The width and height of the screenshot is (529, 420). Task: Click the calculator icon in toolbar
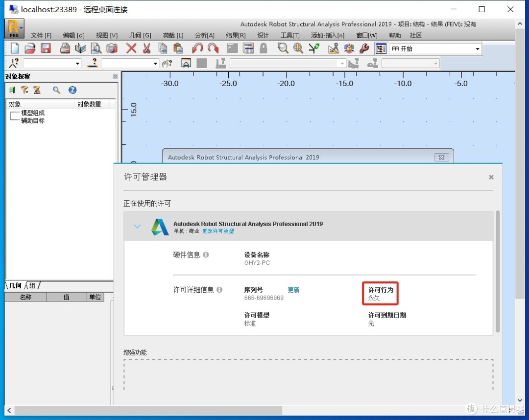248,48
